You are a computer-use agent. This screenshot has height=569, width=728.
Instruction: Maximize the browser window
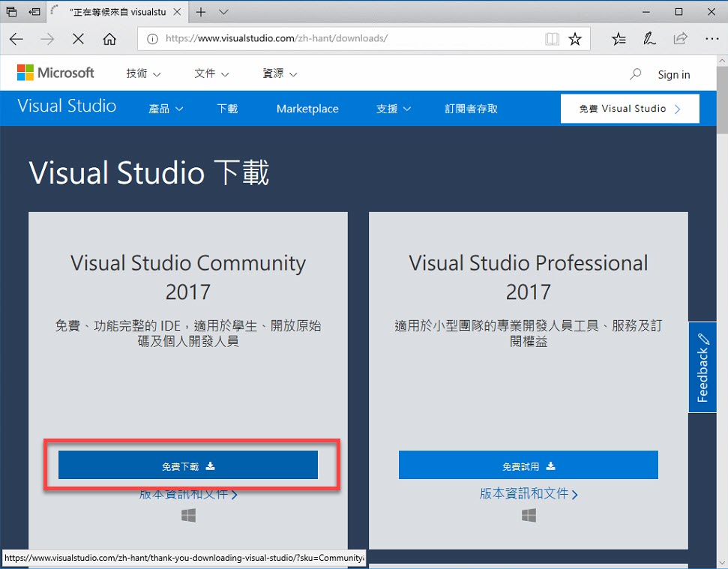(x=679, y=12)
